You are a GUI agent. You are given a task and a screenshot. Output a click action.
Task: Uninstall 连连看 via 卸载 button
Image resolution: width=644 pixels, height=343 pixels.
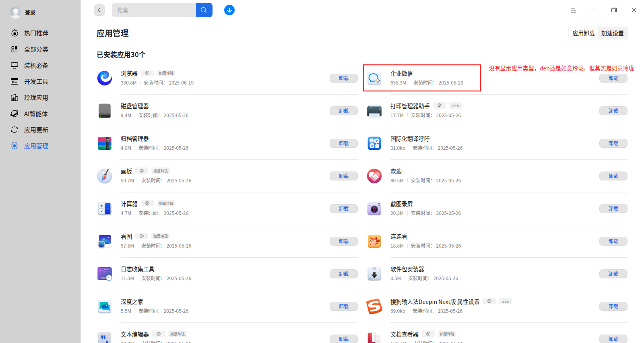(x=613, y=241)
